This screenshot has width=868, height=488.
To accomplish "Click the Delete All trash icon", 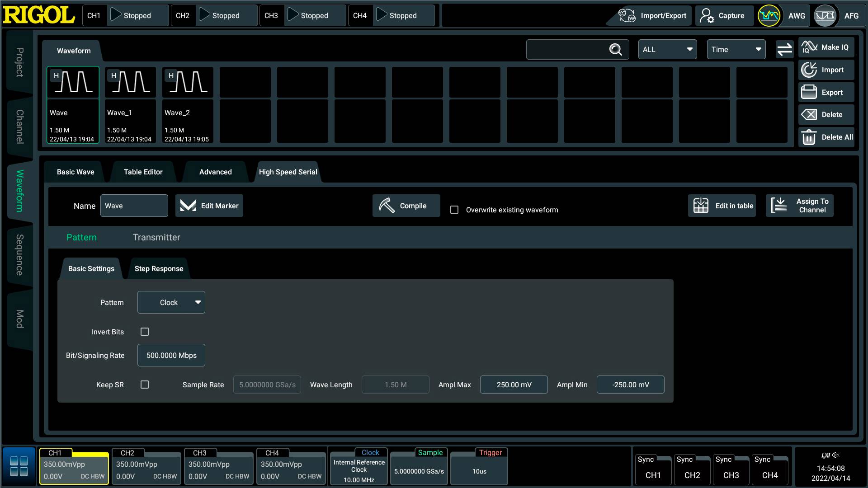I will (809, 137).
